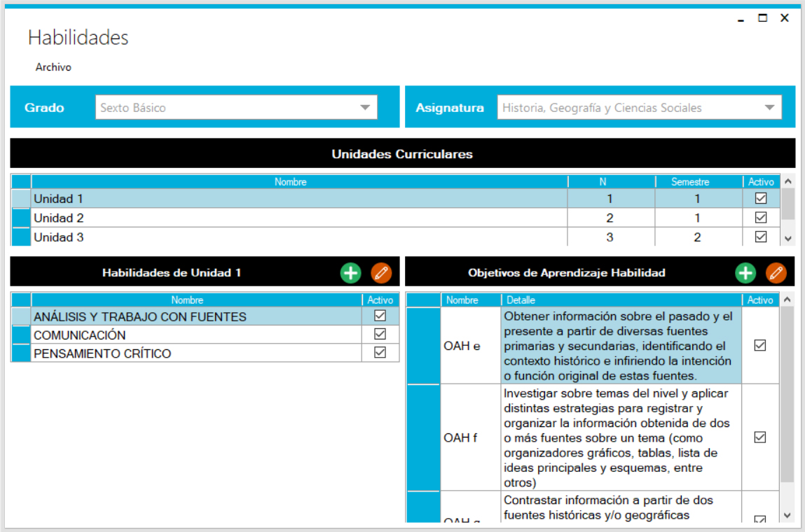805x532 pixels.
Task: Toggle Activo checkbox for Unidad 1
Action: pos(761,199)
